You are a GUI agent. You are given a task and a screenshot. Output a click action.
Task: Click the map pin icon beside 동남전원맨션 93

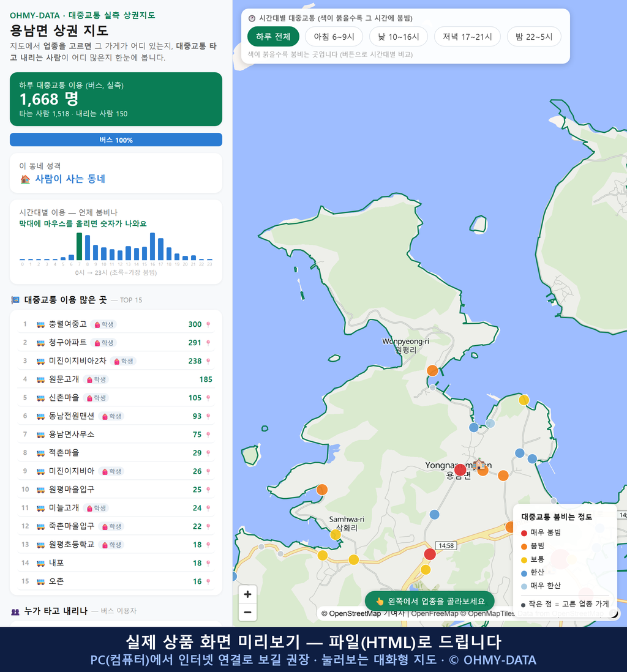[x=208, y=416]
